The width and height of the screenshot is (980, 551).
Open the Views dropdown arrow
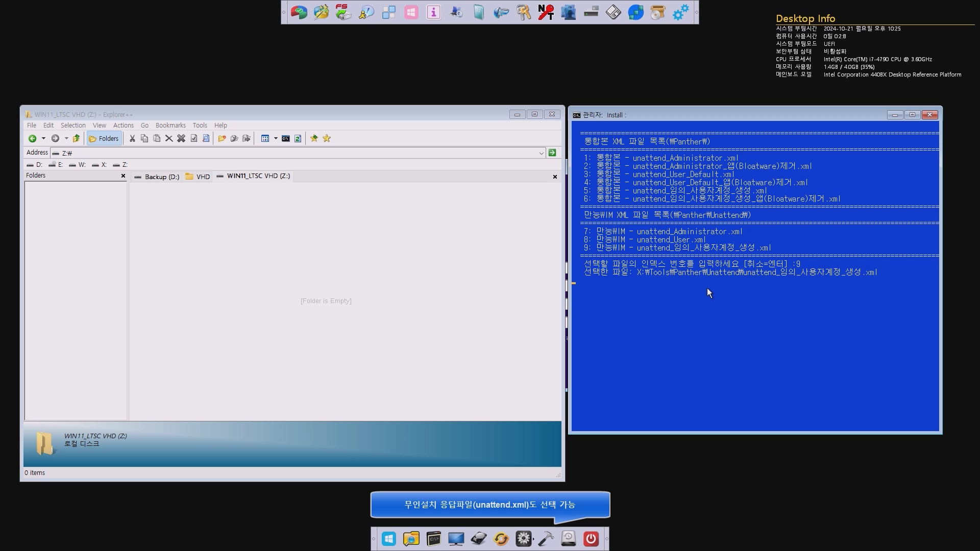coord(276,138)
